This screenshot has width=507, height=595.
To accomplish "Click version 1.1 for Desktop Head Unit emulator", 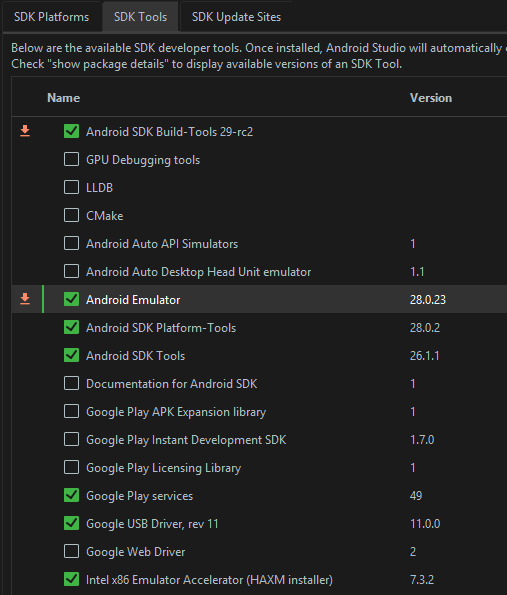I will coord(417,272).
